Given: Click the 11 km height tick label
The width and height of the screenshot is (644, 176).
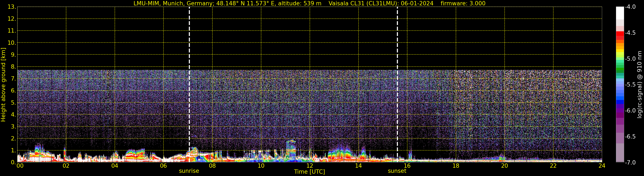Looking at the screenshot, I should pyautogui.click(x=12, y=31).
